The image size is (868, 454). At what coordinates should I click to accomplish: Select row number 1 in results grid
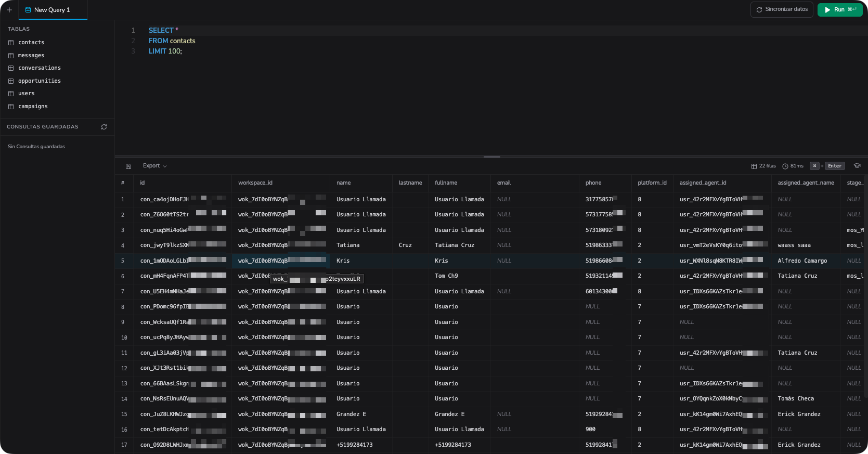point(123,200)
